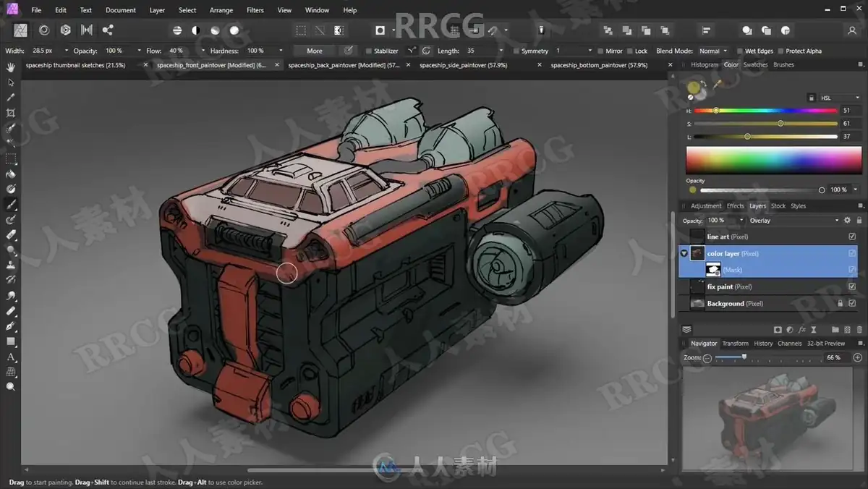The height and width of the screenshot is (489, 868).
Task: Click the color picker eyedropper in Color panel
Action: pos(718,84)
